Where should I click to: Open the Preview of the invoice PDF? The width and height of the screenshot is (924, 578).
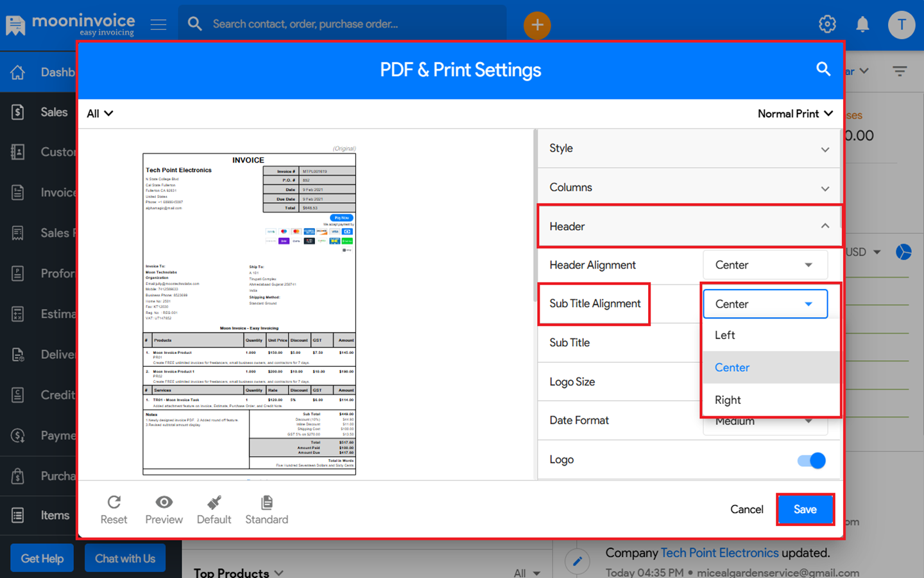point(164,509)
